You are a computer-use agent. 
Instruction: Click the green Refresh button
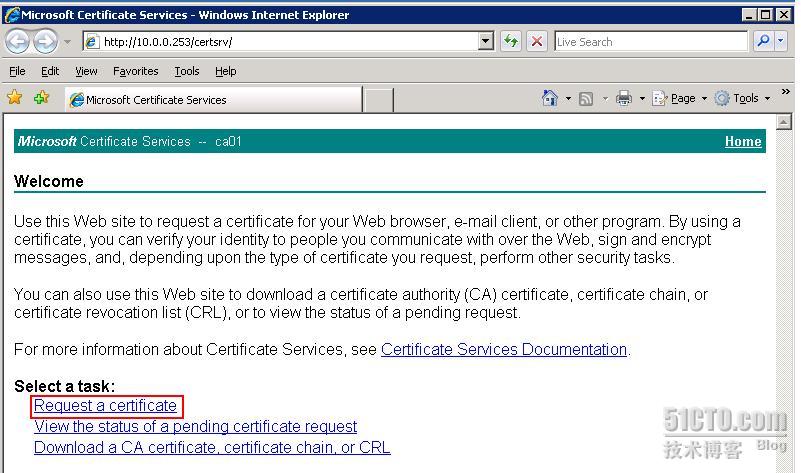(511, 41)
